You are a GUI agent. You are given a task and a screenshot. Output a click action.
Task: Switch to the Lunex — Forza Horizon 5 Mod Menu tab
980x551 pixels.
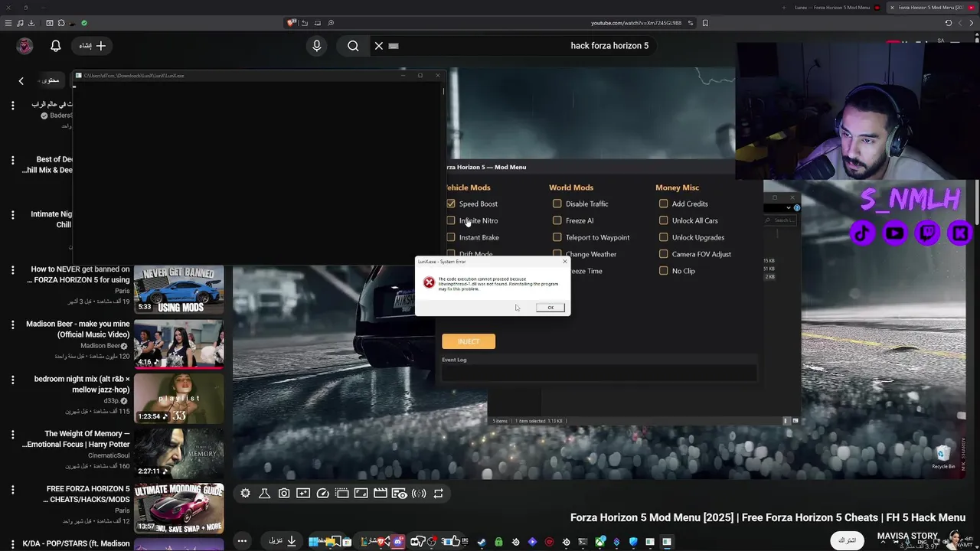(831, 8)
